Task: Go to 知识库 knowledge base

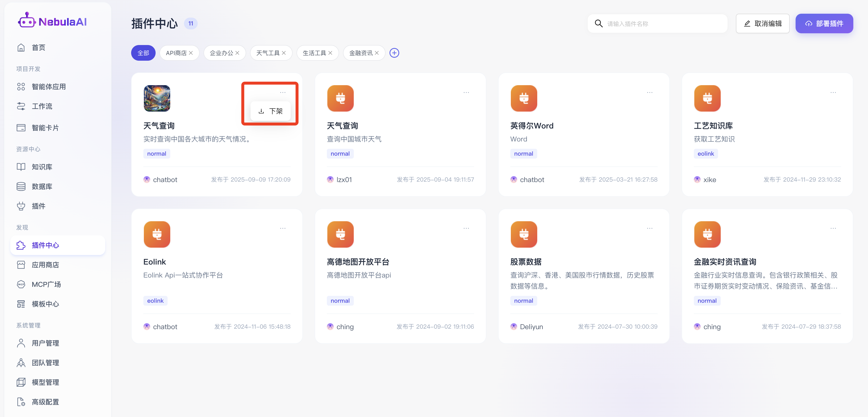Action: coord(41,167)
